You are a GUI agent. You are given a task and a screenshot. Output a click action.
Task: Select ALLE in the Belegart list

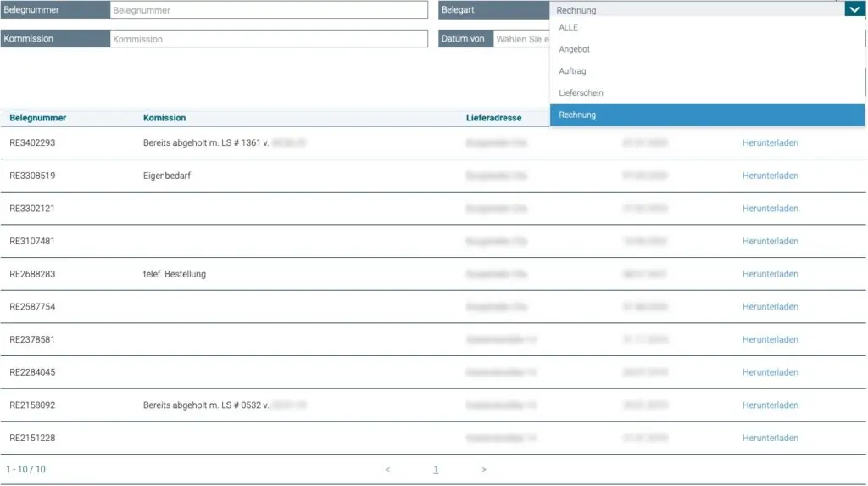click(x=568, y=28)
